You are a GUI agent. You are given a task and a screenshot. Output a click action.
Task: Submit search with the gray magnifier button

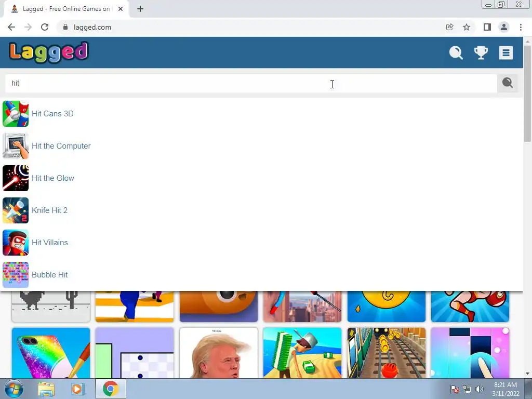coord(508,83)
